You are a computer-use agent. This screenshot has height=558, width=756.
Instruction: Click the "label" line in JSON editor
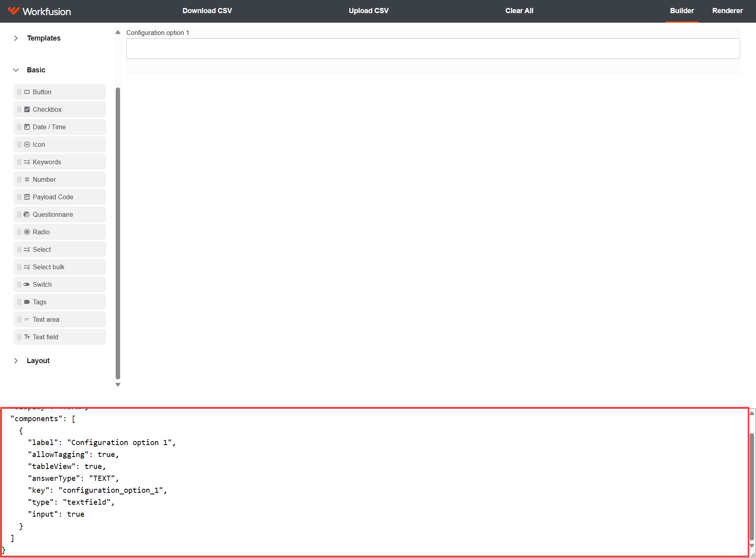pyautogui.click(x=102, y=443)
